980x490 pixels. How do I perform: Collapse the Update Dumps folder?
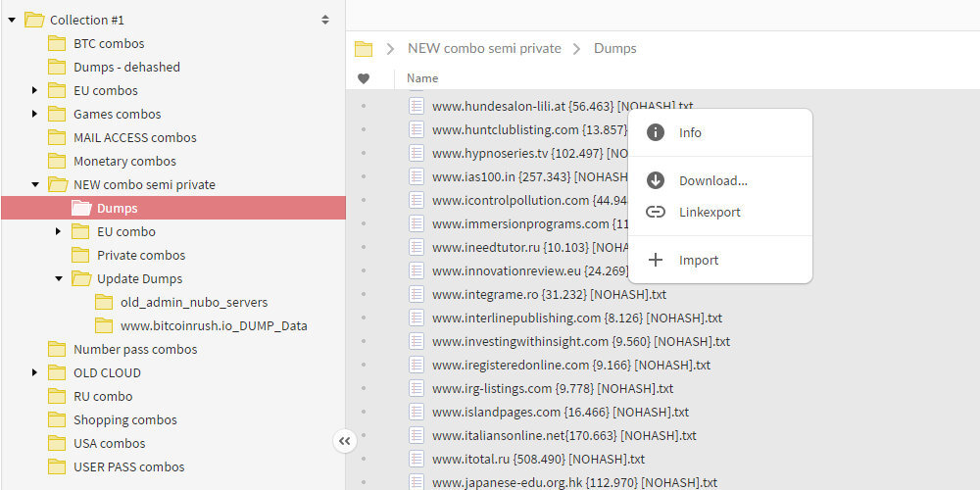tap(59, 278)
